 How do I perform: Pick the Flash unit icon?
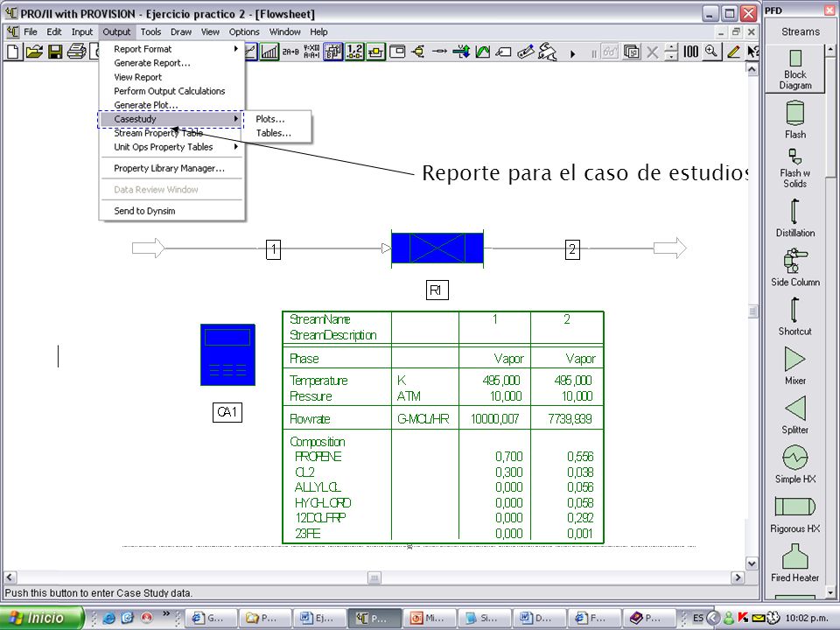pos(795,121)
